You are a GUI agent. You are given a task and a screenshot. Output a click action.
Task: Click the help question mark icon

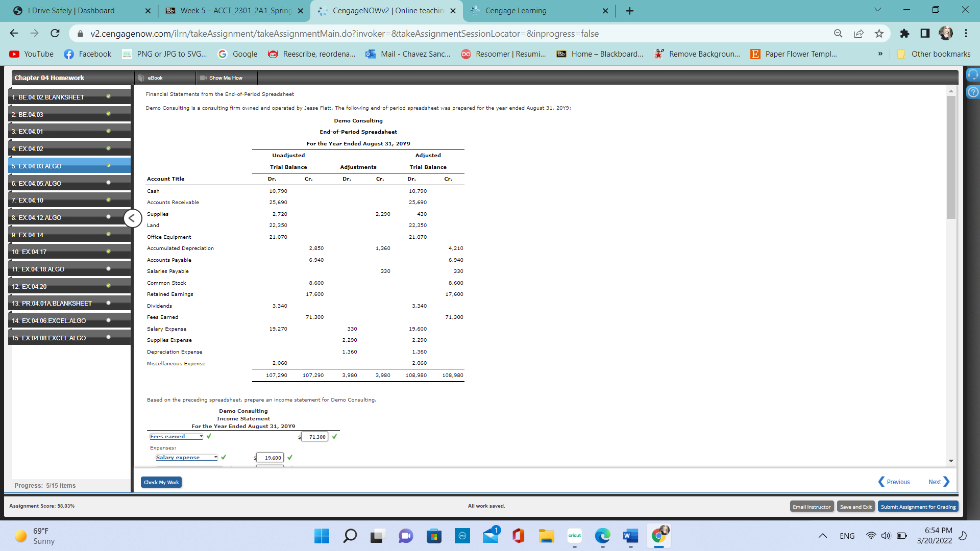(973, 92)
